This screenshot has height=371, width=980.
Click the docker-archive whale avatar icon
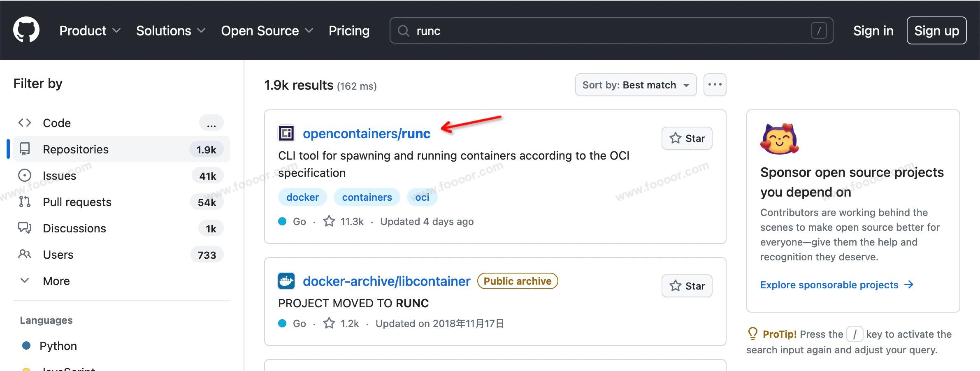[x=286, y=281]
